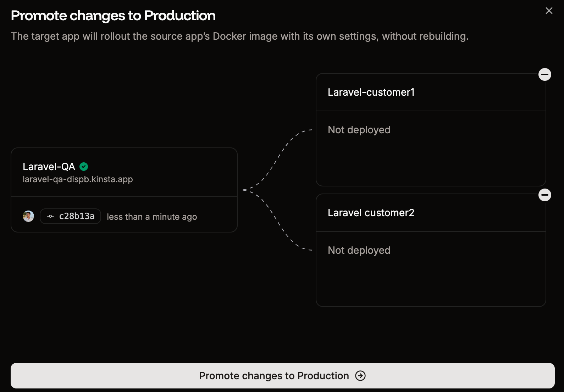Image resolution: width=564 pixels, height=392 pixels.
Task: Open laravel-qa-dispb.kinsta.app link
Action: click(78, 179)
